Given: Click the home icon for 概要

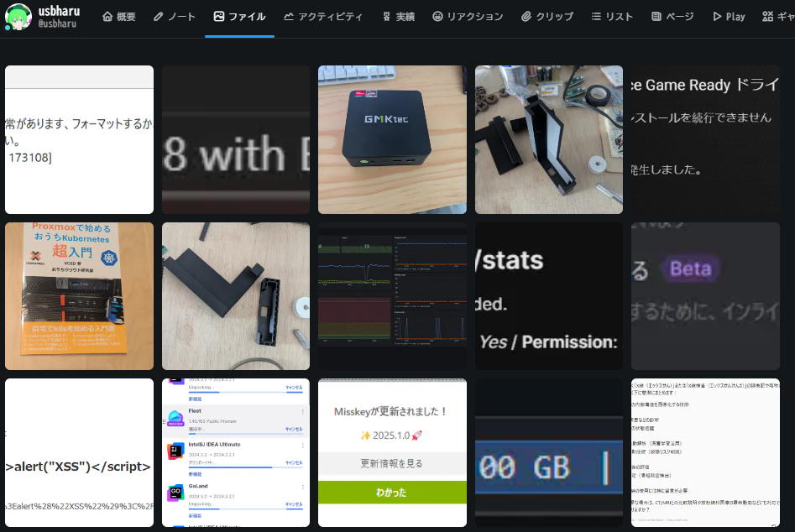Looking at the screenshot, I should [107, 17].
